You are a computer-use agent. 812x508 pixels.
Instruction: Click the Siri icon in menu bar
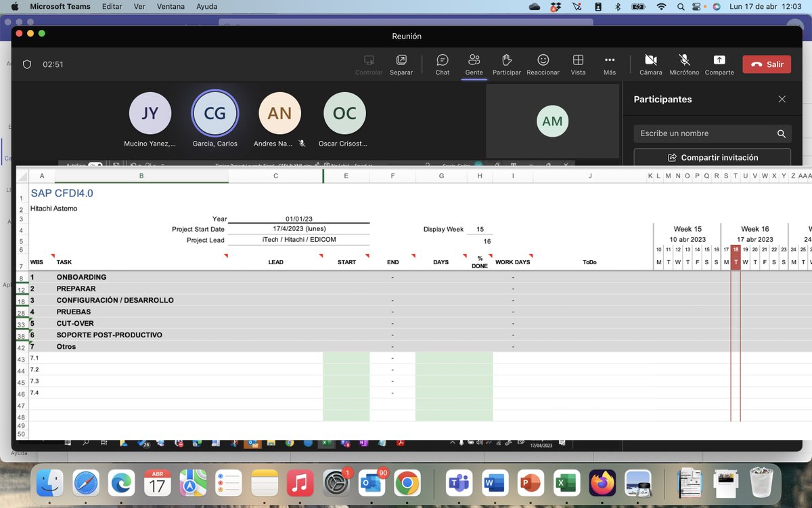point(717,7)
